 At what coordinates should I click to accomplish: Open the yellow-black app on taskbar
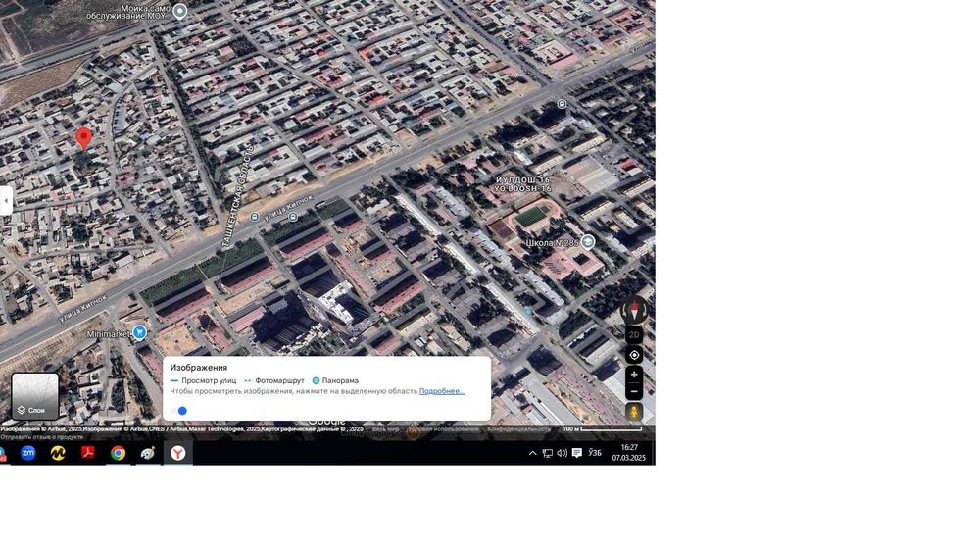pyautogui.click(x=58, y=453)
